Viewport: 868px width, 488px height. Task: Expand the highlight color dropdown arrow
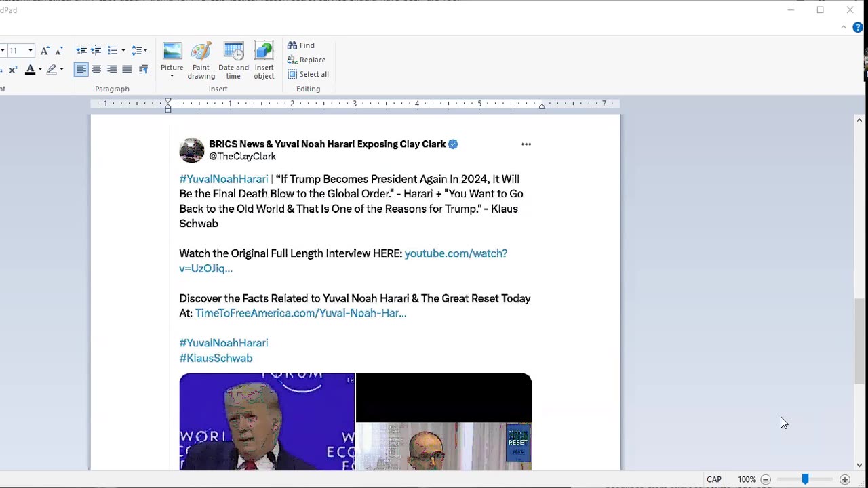point(62,69)
